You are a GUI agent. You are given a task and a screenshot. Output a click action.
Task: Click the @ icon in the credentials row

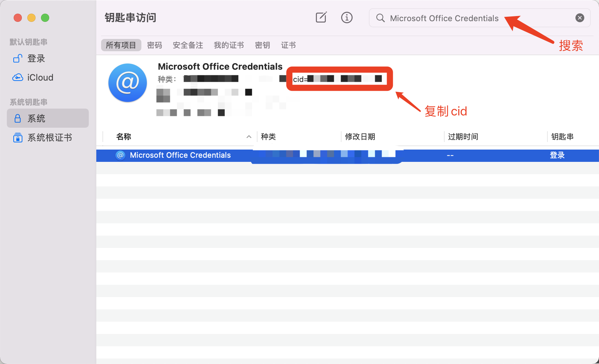(120, 155)
